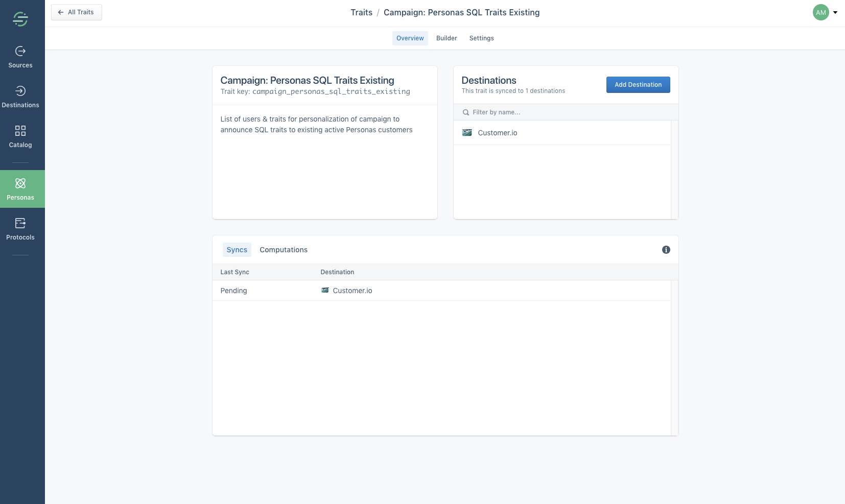Open the Settings tab
The image size is (845, 504).
pos(481,38)
